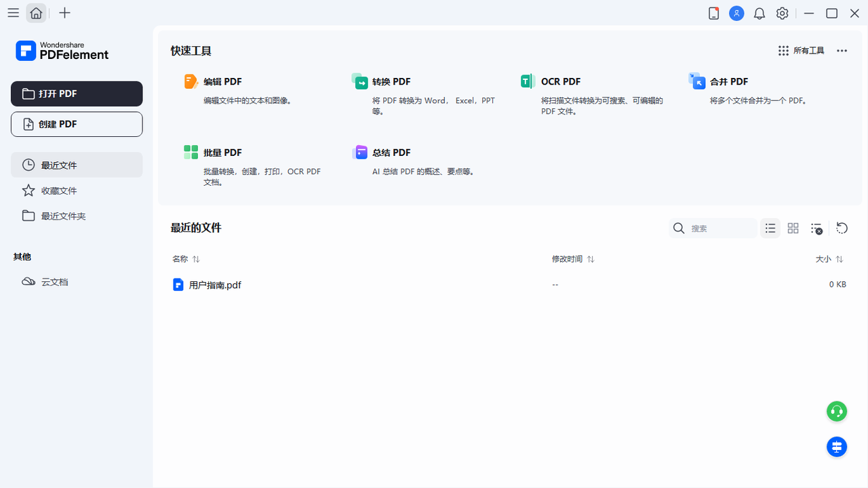Click the 创建 PDF button

[77, 124]
